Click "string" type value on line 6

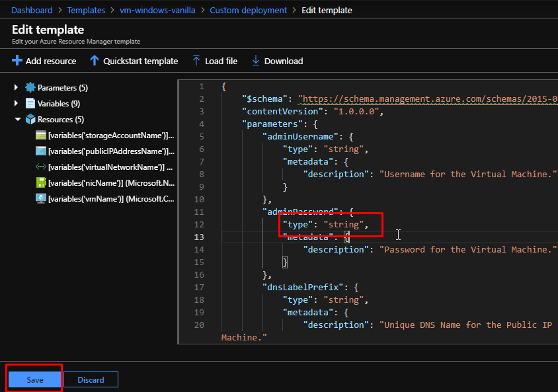tap(343, 149)
